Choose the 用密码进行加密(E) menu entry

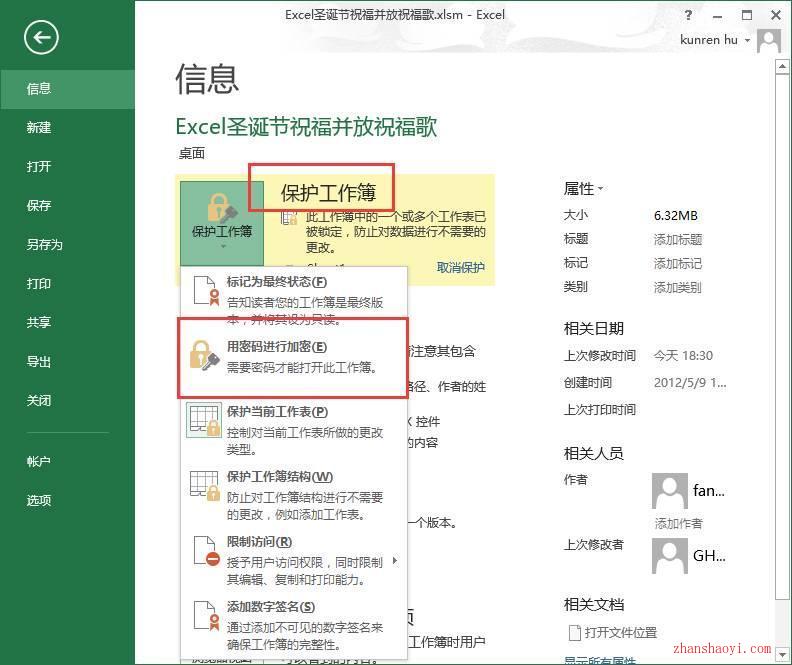click(294, 357)
